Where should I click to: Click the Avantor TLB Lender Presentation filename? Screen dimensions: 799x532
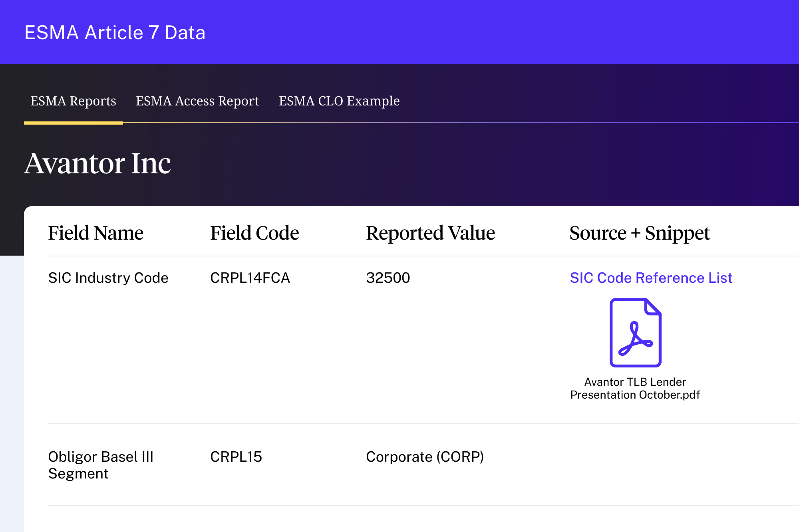tap(635, 388)
